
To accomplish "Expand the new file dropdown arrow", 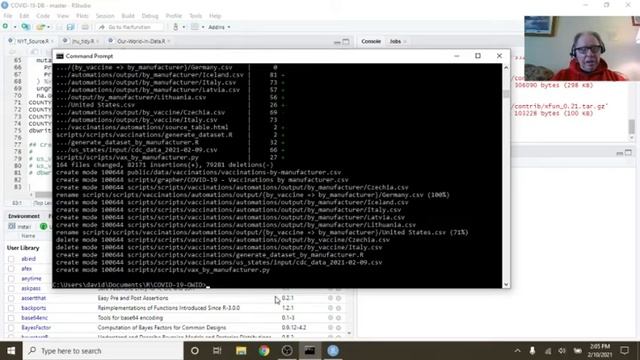I will tap(15, 27).
